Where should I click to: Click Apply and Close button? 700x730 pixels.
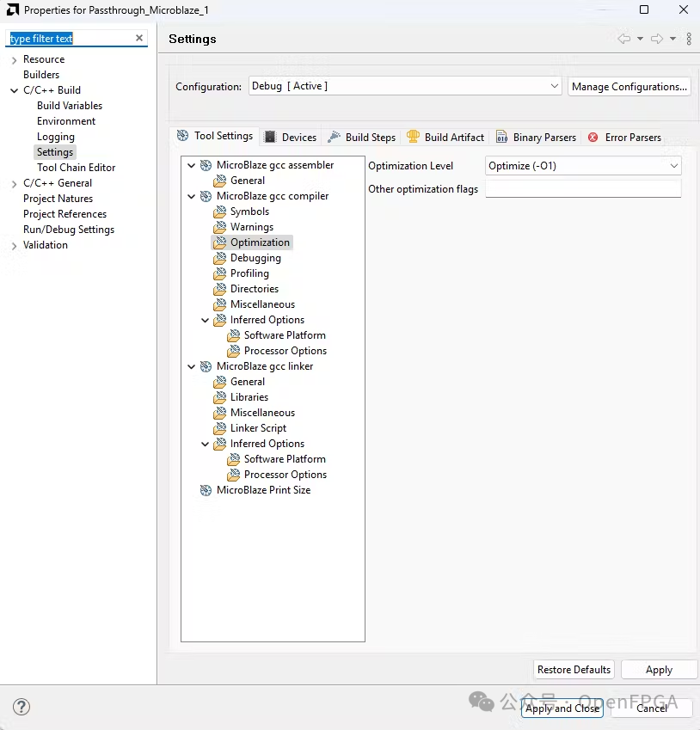pos(562,709)
